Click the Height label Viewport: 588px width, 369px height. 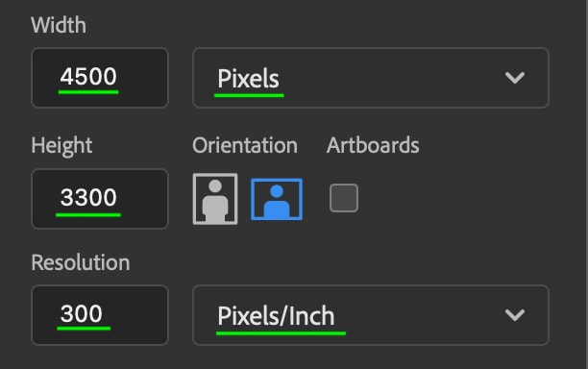tap(61, 146)
